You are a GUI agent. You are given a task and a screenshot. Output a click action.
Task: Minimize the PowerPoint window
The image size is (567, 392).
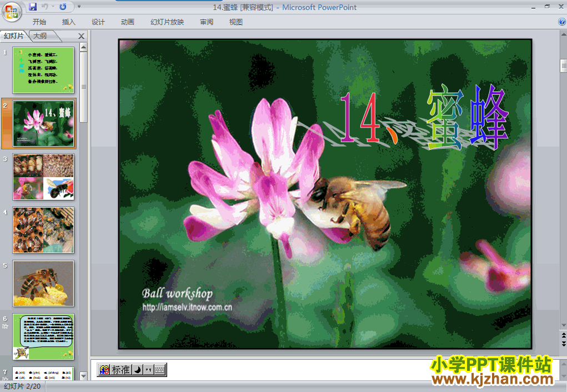coord(534,7)
